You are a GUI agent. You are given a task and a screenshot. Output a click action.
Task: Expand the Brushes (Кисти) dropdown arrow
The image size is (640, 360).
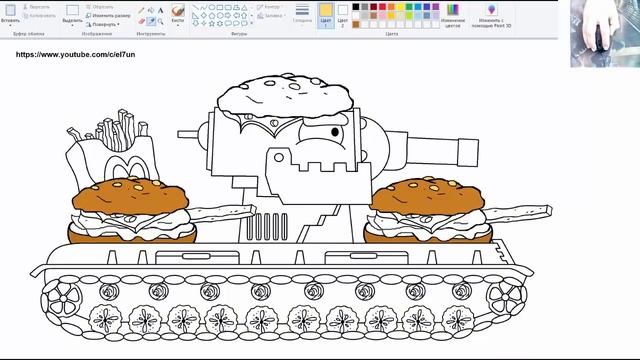[178, 26]
